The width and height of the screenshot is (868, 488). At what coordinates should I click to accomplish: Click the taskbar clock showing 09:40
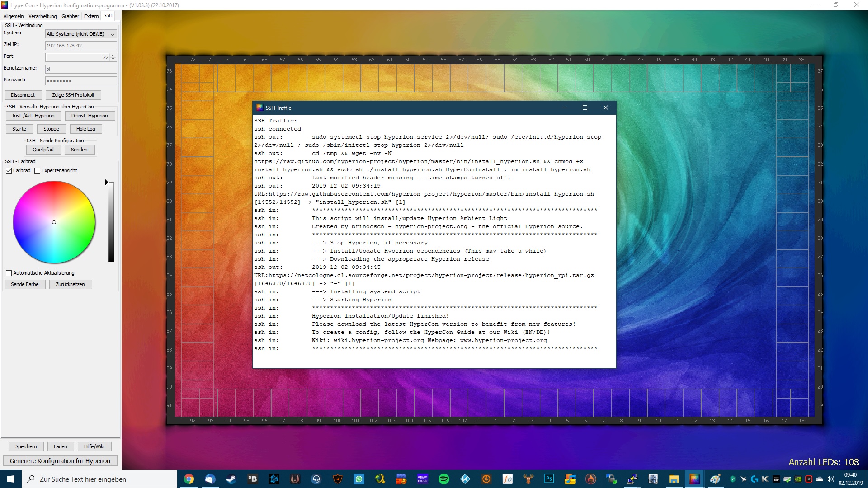click(850, 479)
